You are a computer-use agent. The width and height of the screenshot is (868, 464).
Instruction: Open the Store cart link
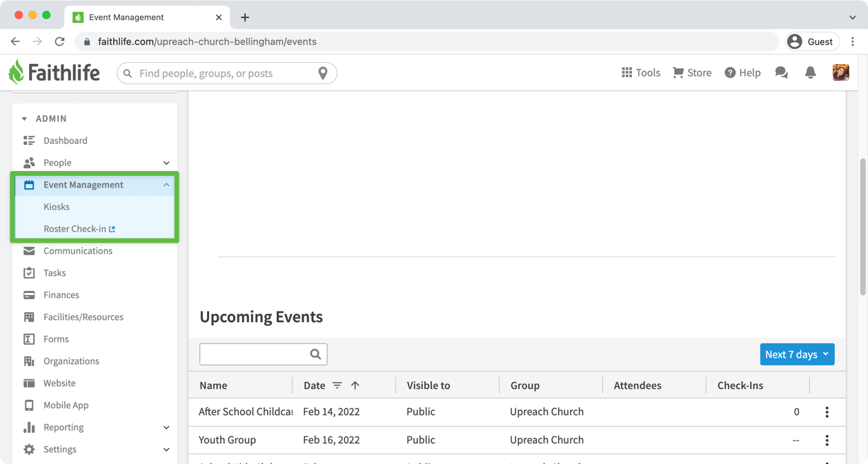click(692, 72)
